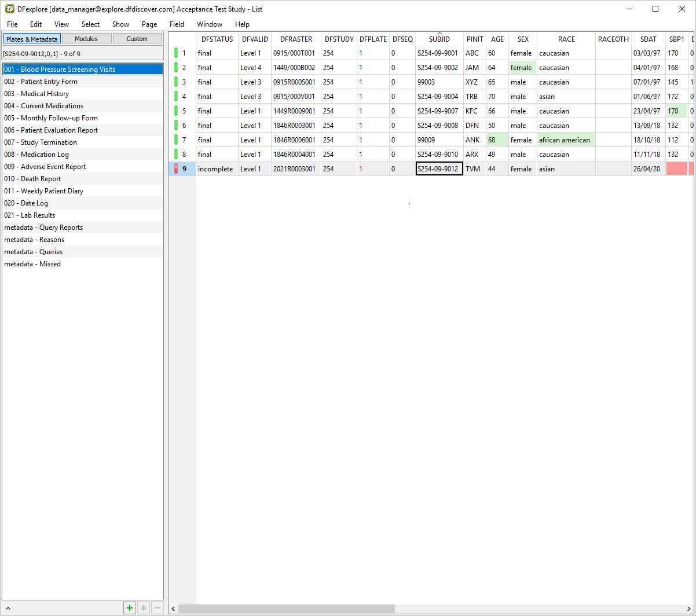This screenshot has height=616, width=696.
Task: Click the DFSTATUS column header
Action: pos(217,39)
